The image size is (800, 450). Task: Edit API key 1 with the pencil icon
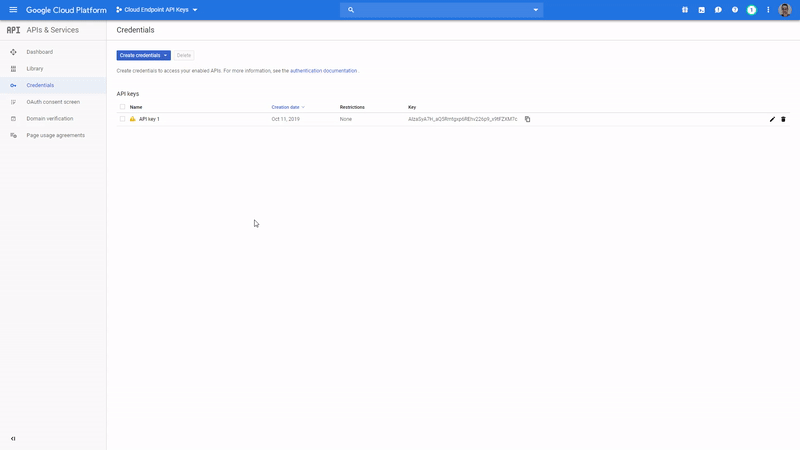[772, 119]
